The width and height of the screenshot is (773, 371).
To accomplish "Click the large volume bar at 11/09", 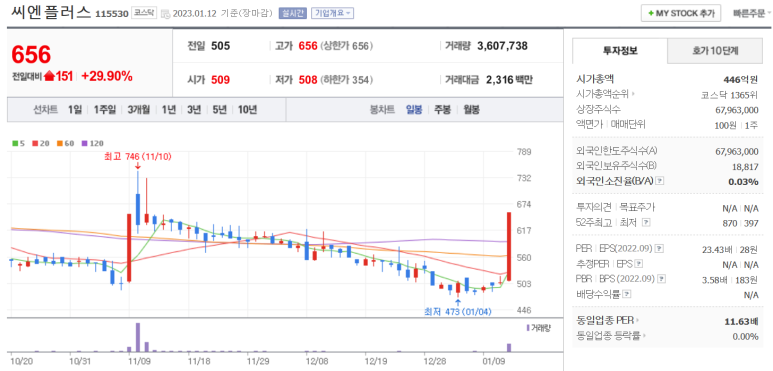I will pos(138,337).
